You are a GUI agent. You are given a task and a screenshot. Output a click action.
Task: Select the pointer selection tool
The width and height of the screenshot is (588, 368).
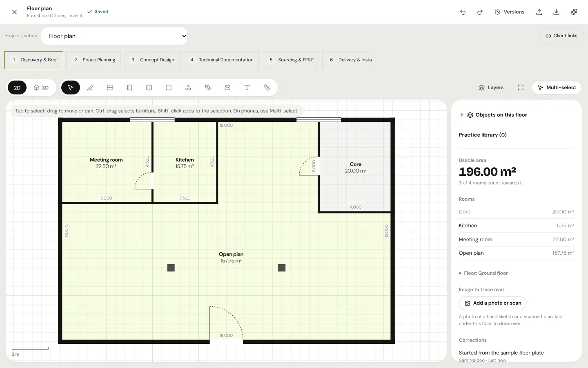(x=71, y=88)
